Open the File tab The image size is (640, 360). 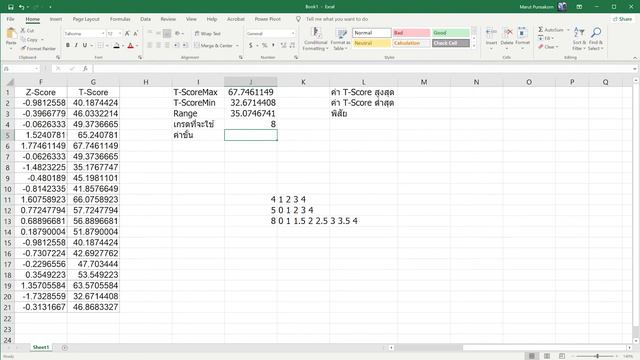10,19
